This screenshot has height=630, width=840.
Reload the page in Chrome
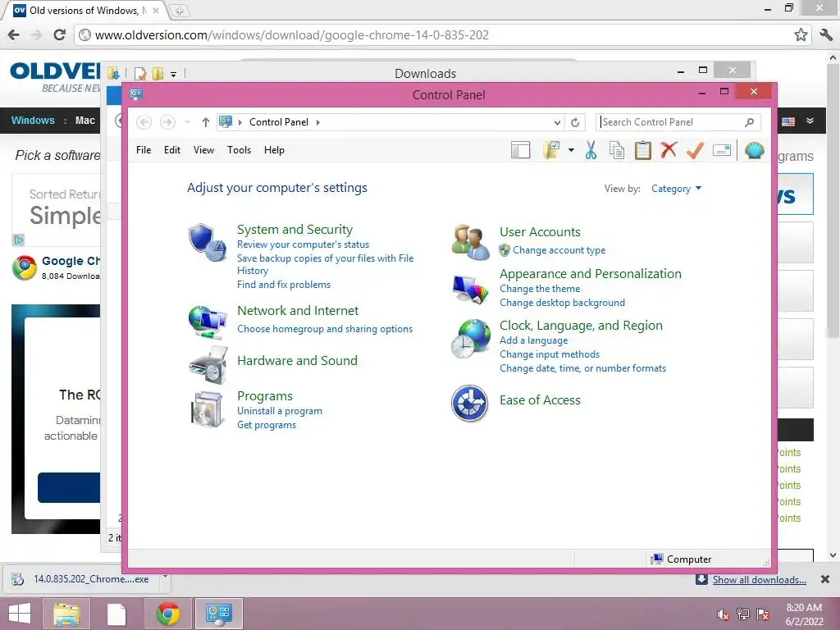point(59,34)
